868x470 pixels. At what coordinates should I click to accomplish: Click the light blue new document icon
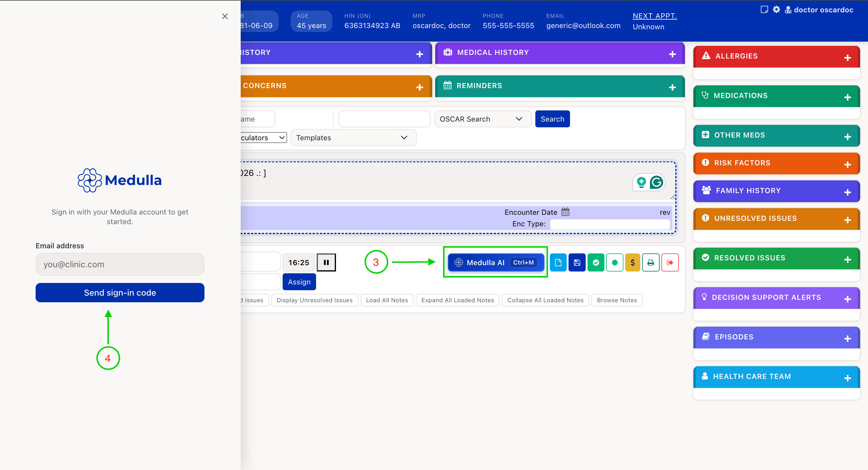tap(558, 262)
